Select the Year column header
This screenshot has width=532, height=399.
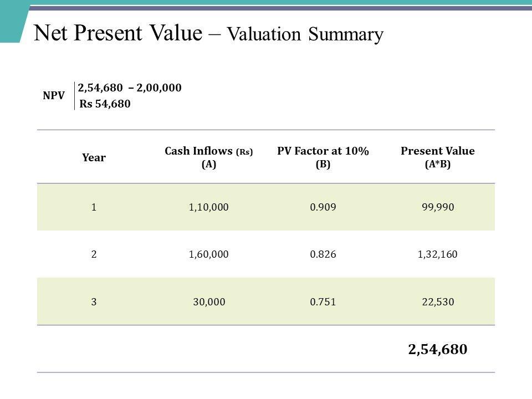pyautogui.click(x=94, y=158)
